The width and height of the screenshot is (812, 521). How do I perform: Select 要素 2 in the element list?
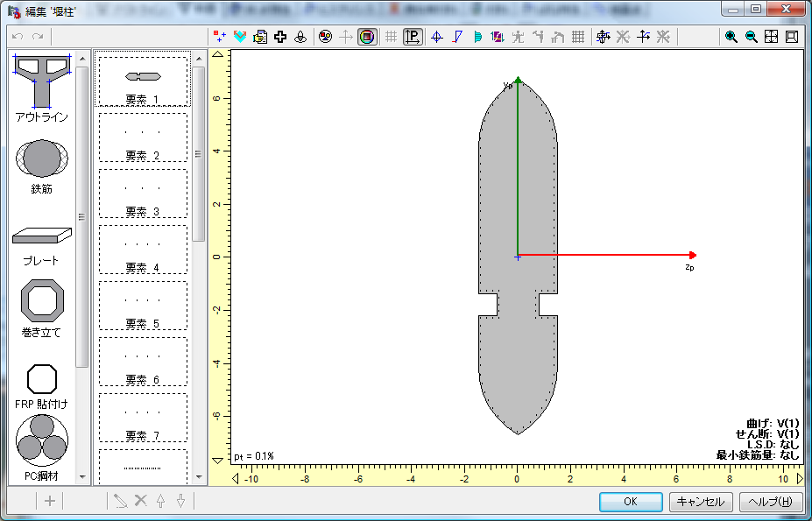(143, 137)
